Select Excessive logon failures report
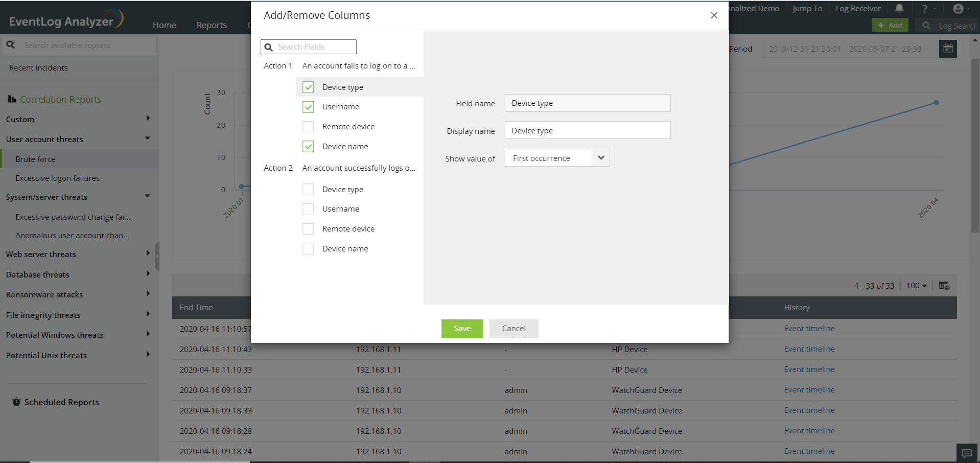Image resolution: width=980 pixels, height=463 pixels. 58,178
